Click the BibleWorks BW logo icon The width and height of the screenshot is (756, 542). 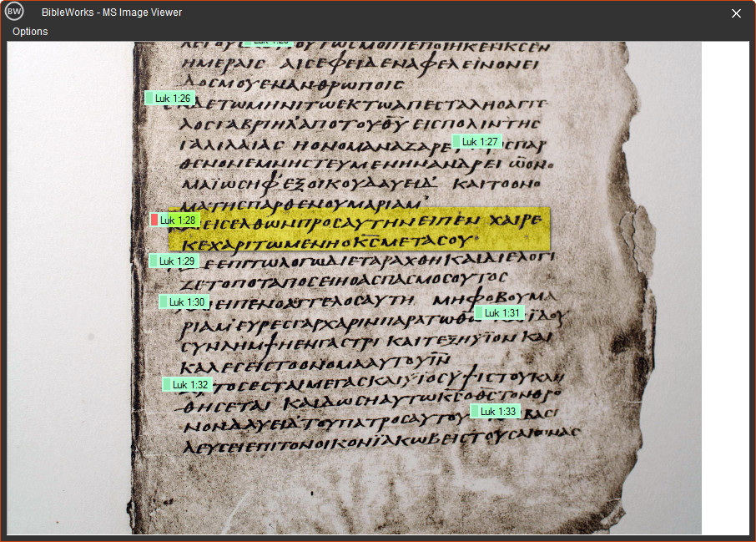coord(14,12)
